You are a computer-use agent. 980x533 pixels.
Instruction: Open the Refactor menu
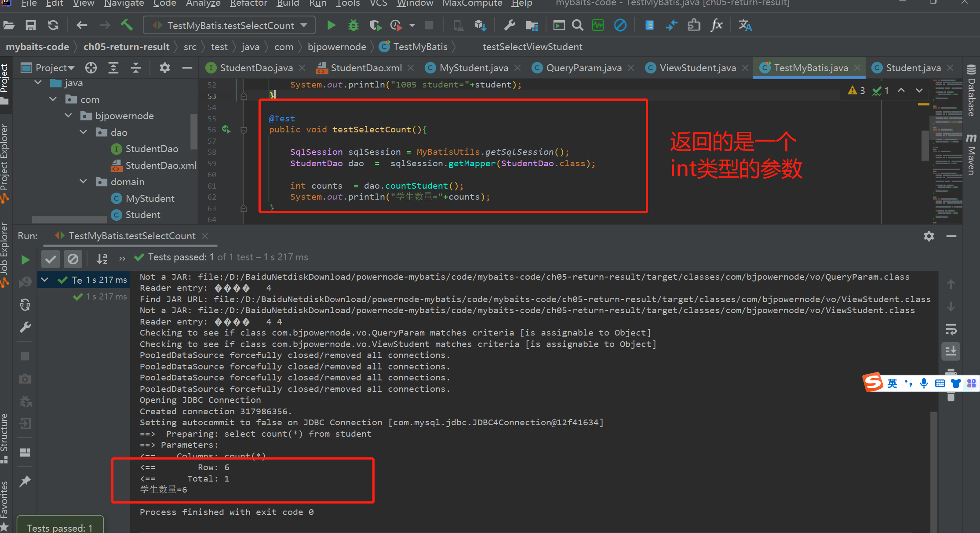coord(248,4)
